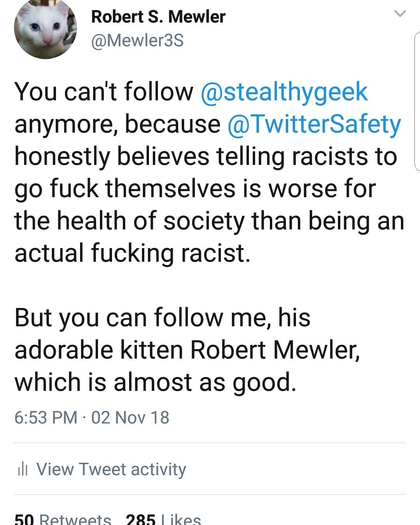Click the scrollbar on the right edge

click(x=416, y=101)
